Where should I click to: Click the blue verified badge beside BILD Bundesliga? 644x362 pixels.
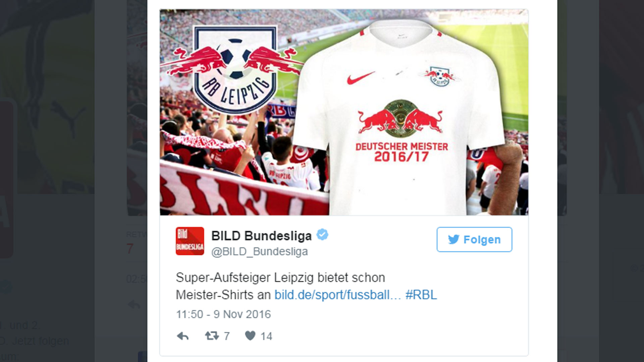point(323,235)
